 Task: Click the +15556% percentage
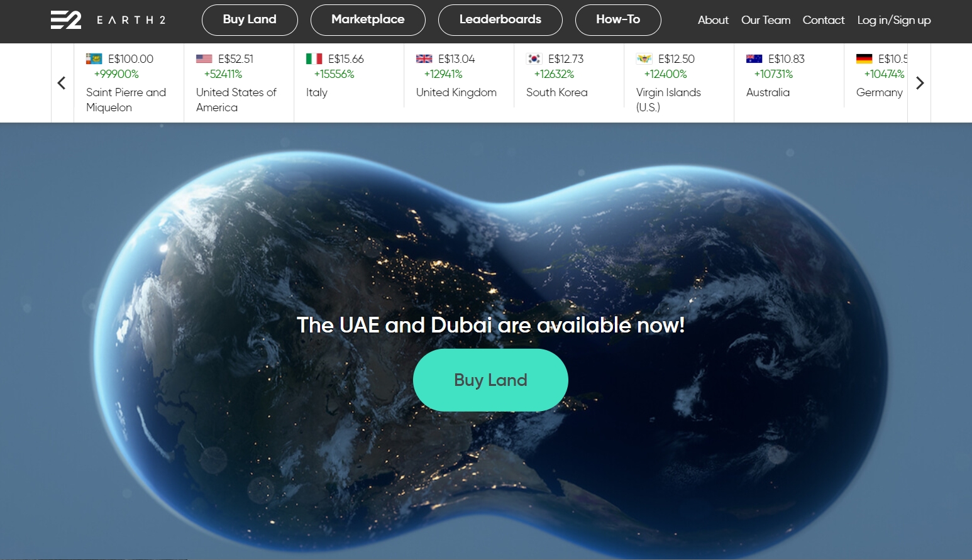334,74
